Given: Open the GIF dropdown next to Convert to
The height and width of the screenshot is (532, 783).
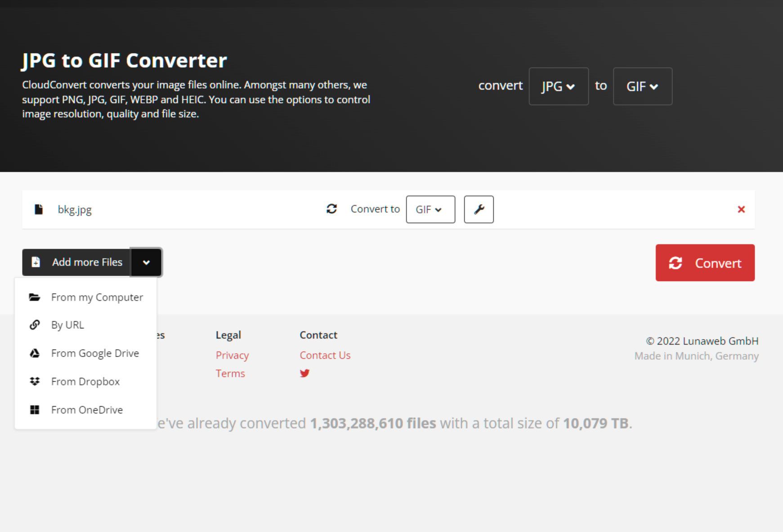Looking at the screenshot, I should [x=430, y=209].
